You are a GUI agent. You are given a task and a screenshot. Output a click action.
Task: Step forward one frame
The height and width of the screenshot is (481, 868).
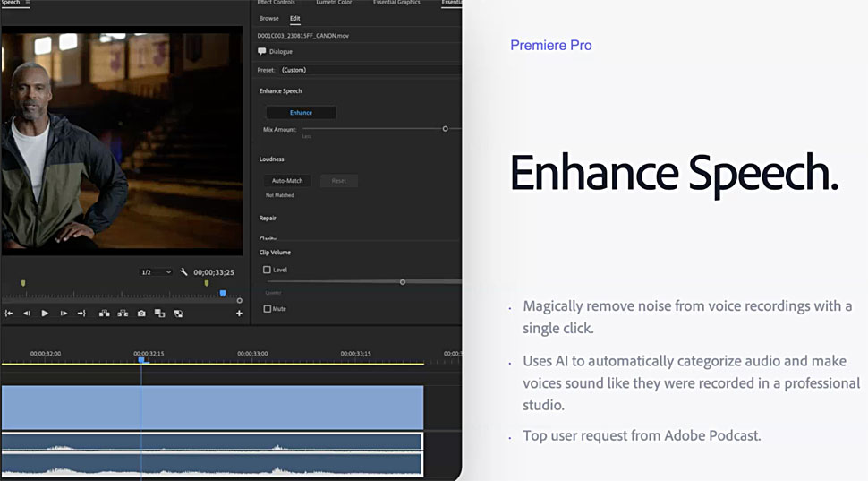[x=64, y=314]
